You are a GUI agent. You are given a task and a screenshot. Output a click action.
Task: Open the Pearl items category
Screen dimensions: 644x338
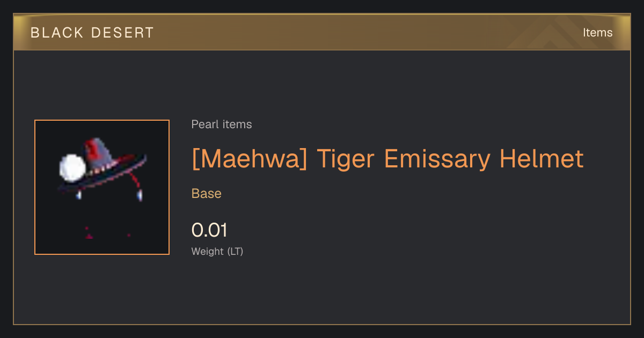coord(222,124)
